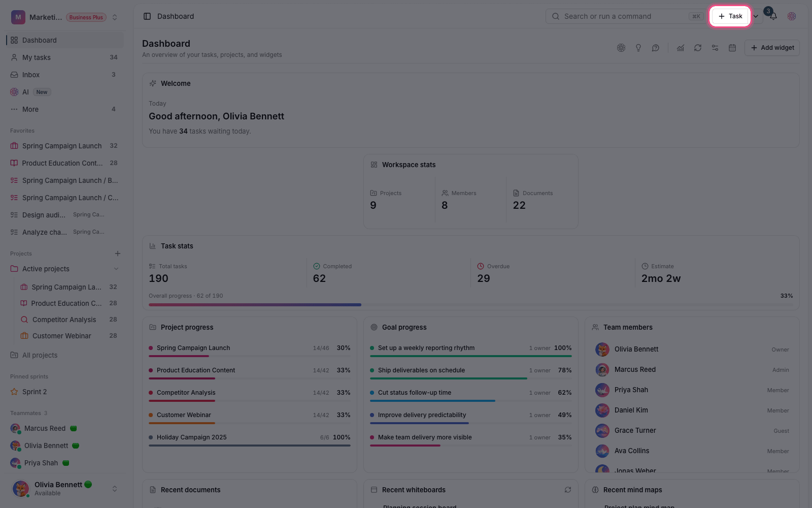This screenshot has height=508, width=812.
Task: Open Competitor Analysis under Active projects
Action: point(69,320)
